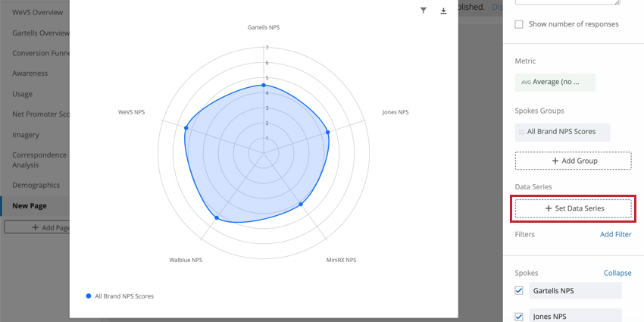This screenshot has width=644, height=322.
Task: Click the Add Page button in sidebar
Action: (x=37, y=227)
